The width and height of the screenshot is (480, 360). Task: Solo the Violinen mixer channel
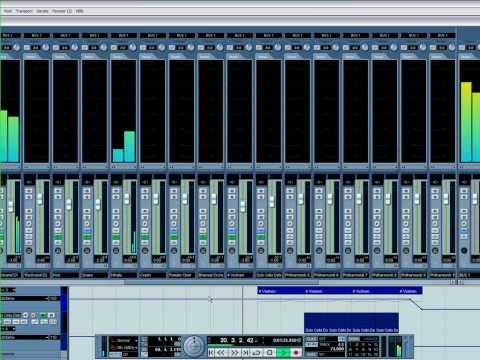(x=232, y=197)
